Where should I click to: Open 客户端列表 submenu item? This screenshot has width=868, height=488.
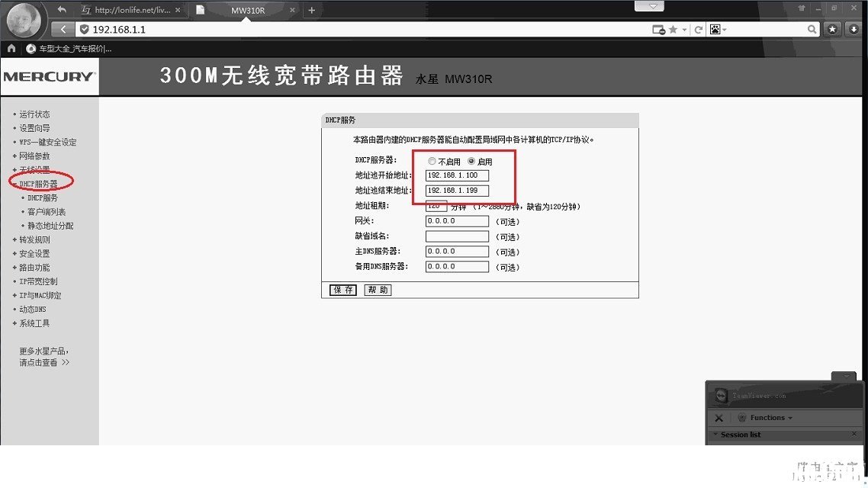tap(47, 212)
